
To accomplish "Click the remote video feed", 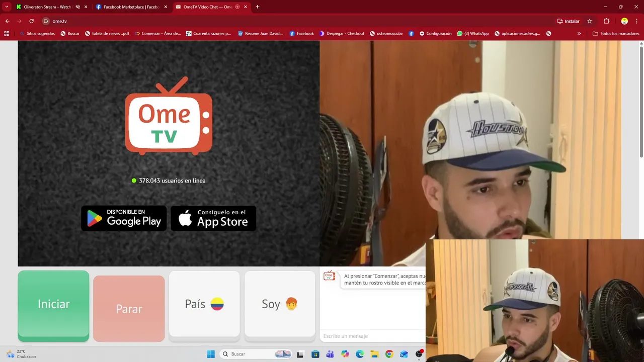I will [169, 153].
